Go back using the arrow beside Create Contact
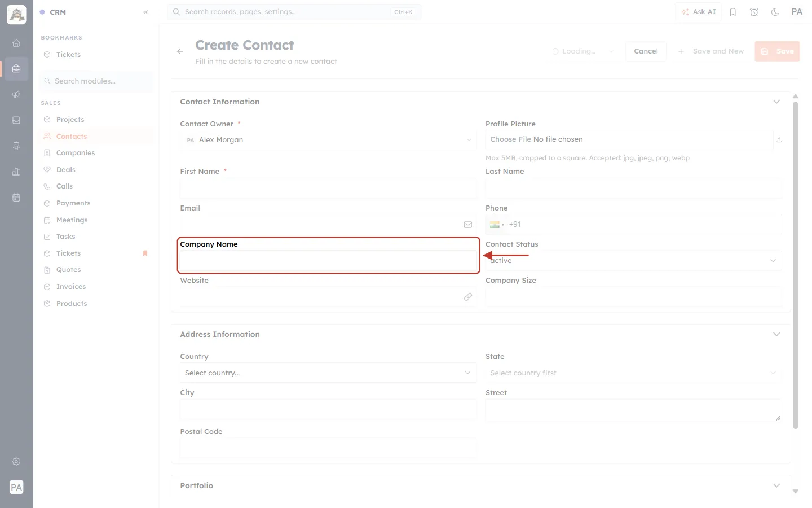 180,51
